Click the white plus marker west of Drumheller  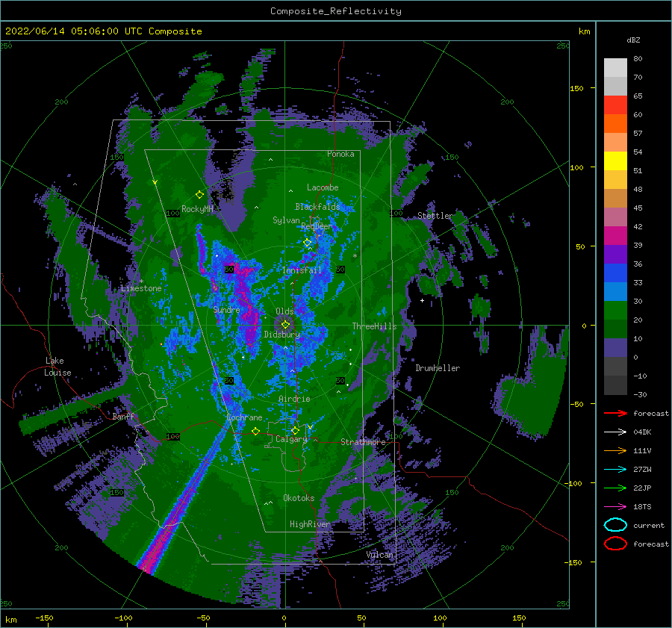422,300
